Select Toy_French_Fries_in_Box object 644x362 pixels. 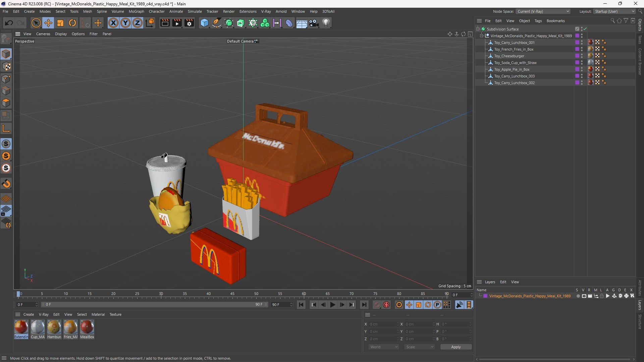point(514,49)
